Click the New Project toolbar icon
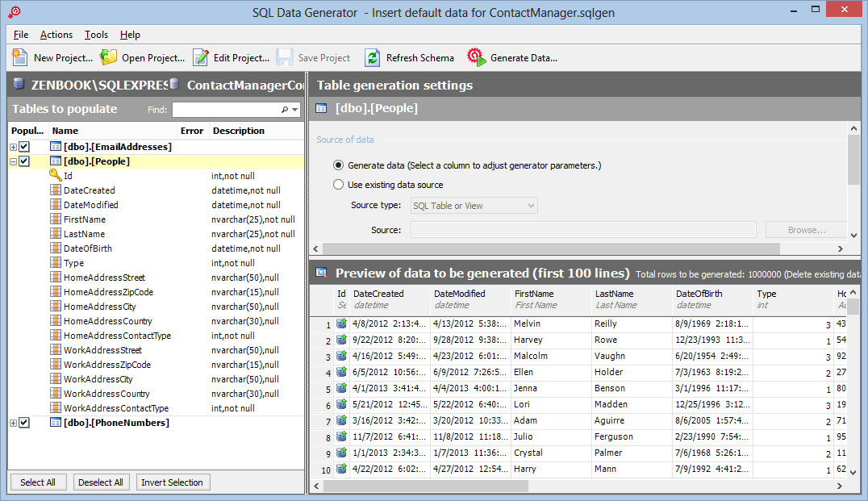 pos(20,57)
